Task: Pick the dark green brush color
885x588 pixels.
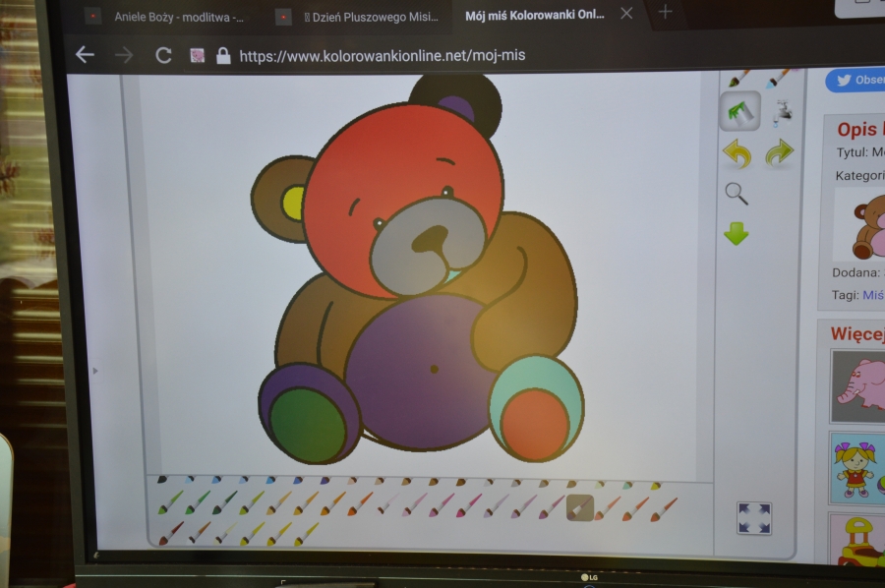Action: click(x=224, y=502)
